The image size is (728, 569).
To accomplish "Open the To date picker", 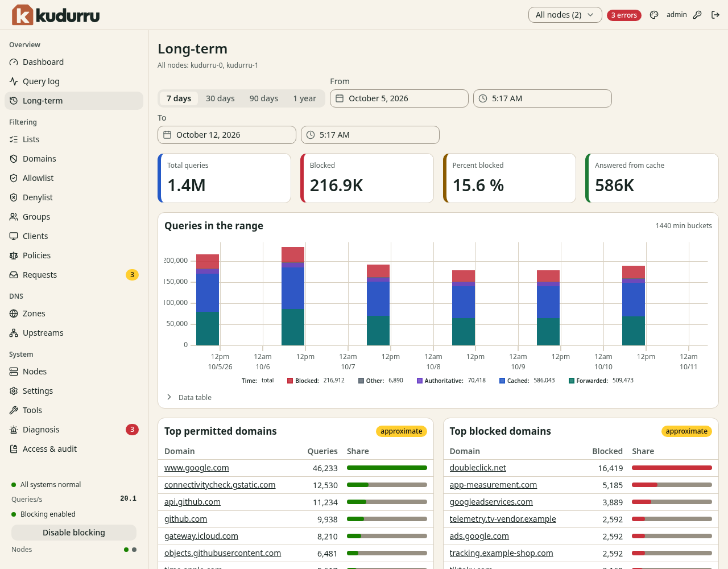I will tap(227, 135).
